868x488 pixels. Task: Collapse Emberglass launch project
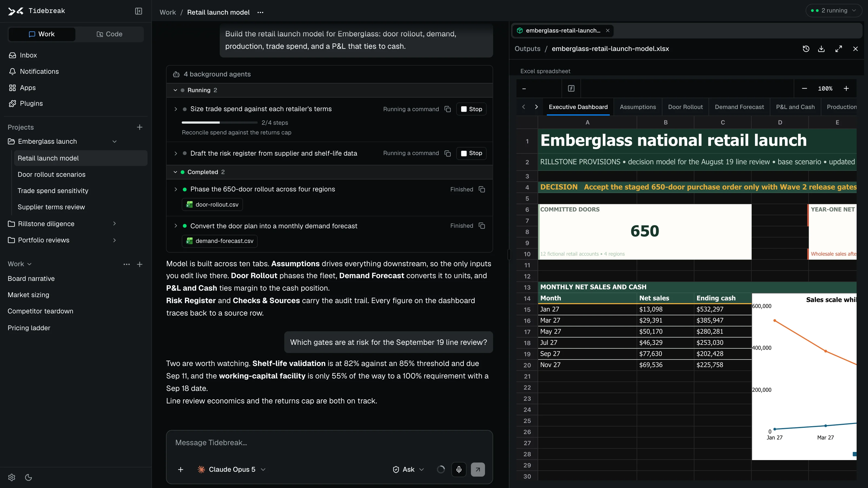coord(114,142)
